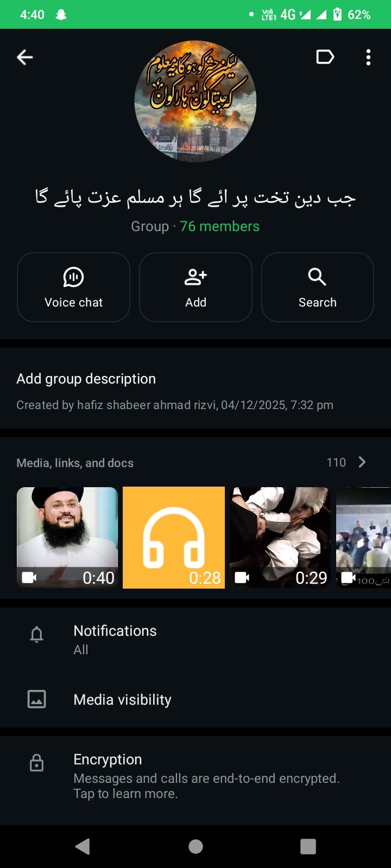
Task: Start a group Voice chat
Action: (73, 288)
